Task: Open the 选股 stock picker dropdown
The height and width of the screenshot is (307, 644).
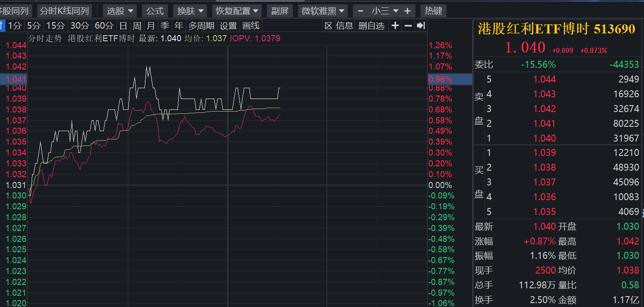Action: 120,11
